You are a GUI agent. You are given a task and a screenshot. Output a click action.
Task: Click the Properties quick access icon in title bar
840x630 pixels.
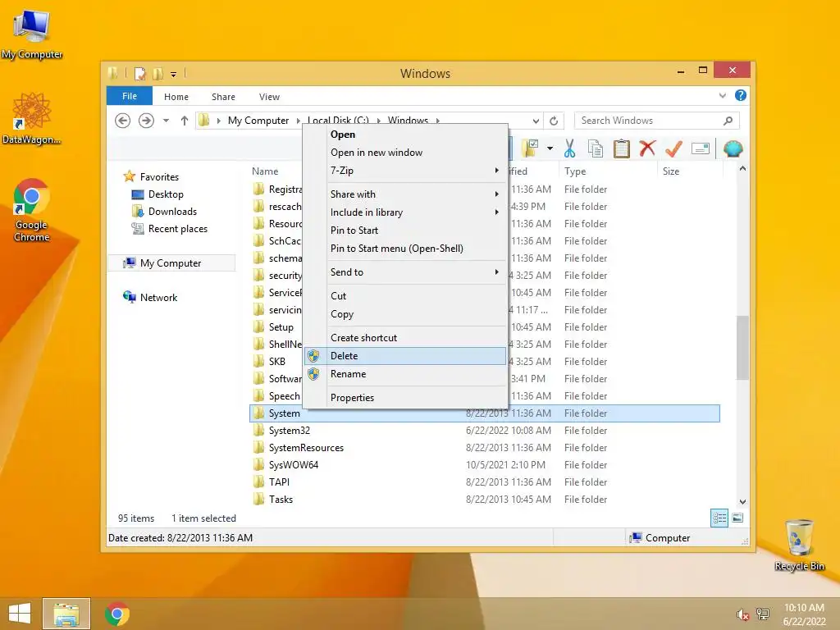tap(139, 73)
